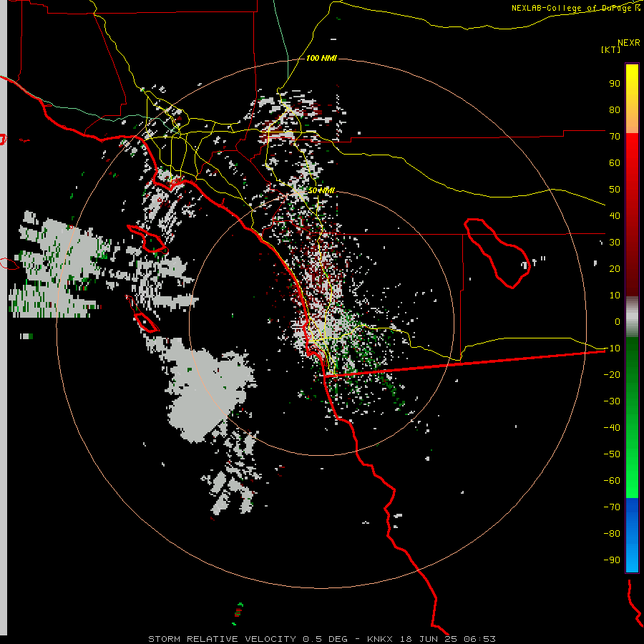
Task: Click the '50 NMI' range ring label
Action: 321,190
